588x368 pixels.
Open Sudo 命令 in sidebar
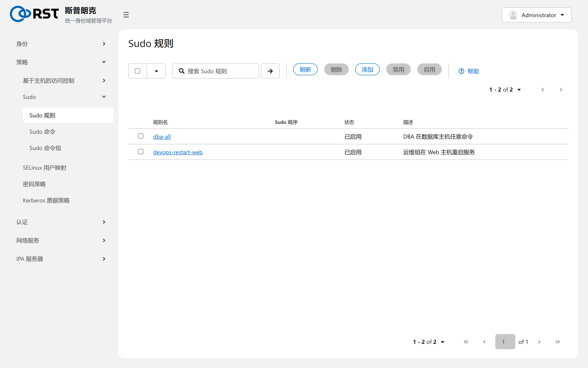coord(68,132)
